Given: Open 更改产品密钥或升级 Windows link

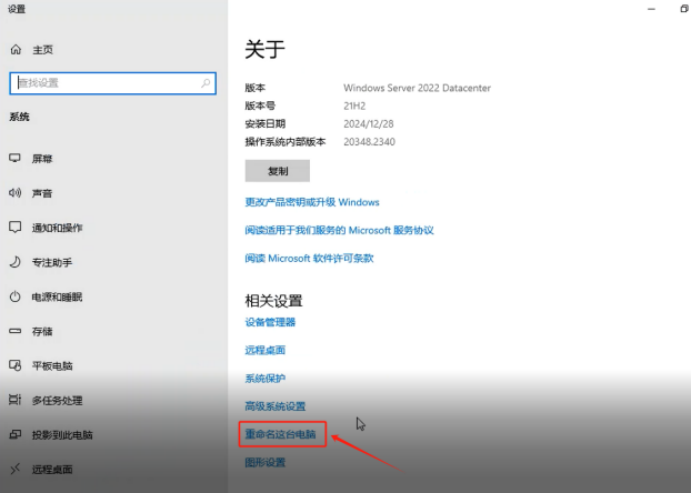Looking at the screenshot, I should tap(312, 202).
